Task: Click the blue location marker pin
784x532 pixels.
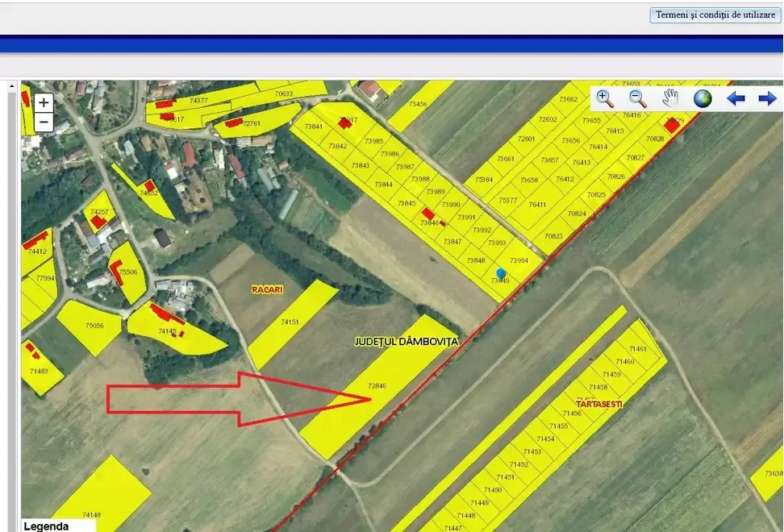Action: [501, 274]
